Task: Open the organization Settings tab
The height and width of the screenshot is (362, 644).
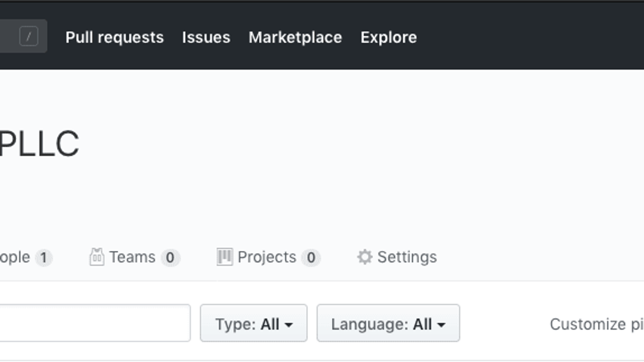Action: coord(397,257)
